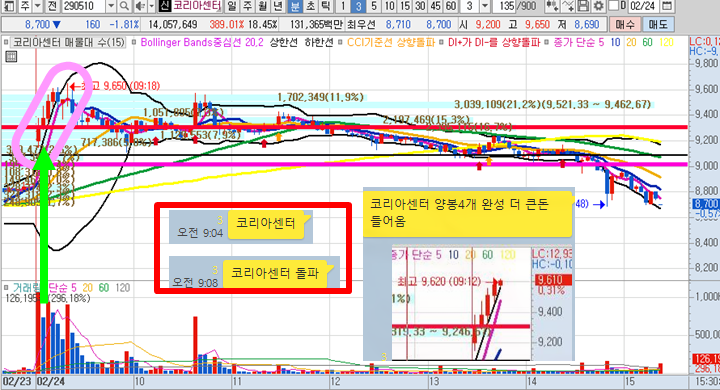Select the 틱 (tick) chart period tab
Image resolution: width=720 pixels, height=390 pixels.
326,6
